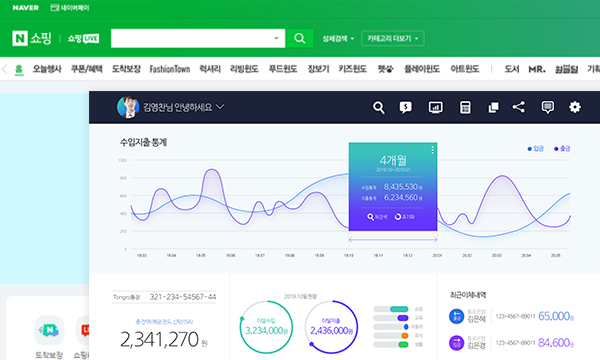Open the calculator icon
The image size is (600, 360).
click(x=465, y=108)
